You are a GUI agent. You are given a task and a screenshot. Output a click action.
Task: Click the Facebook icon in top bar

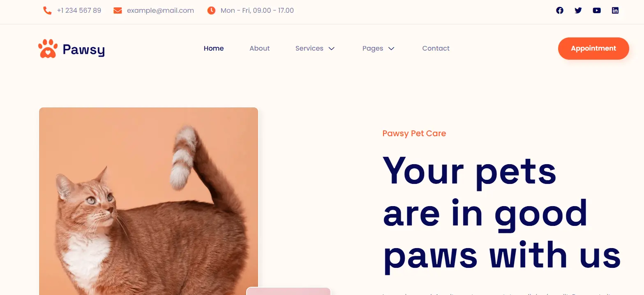560,10
